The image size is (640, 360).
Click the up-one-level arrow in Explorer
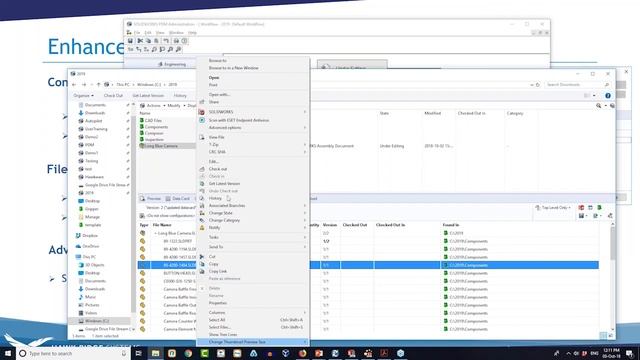click(x=98, y=84)
